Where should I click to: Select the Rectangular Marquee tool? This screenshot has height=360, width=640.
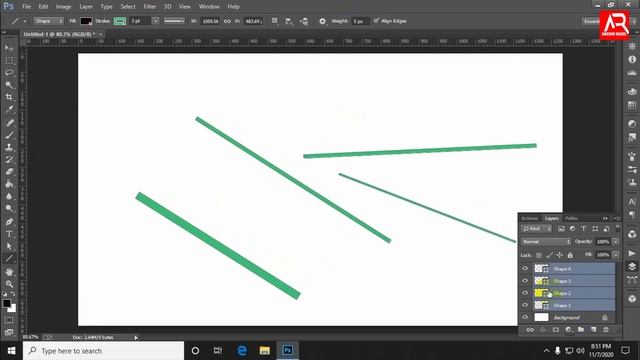pos(9,60)
